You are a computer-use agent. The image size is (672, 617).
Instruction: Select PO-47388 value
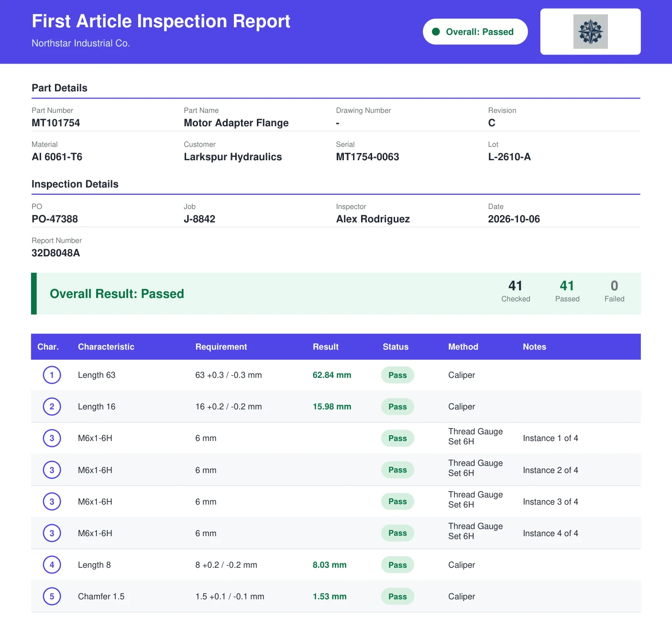pyautogui.click(x=55, y=219)
